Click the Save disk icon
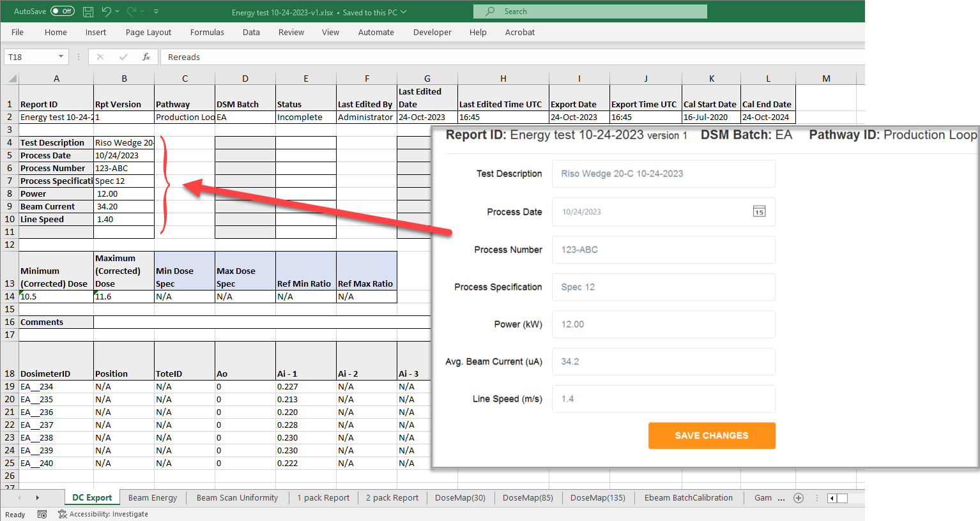Image resolution: width=980 pixels, height=521 pixels. 88,11
